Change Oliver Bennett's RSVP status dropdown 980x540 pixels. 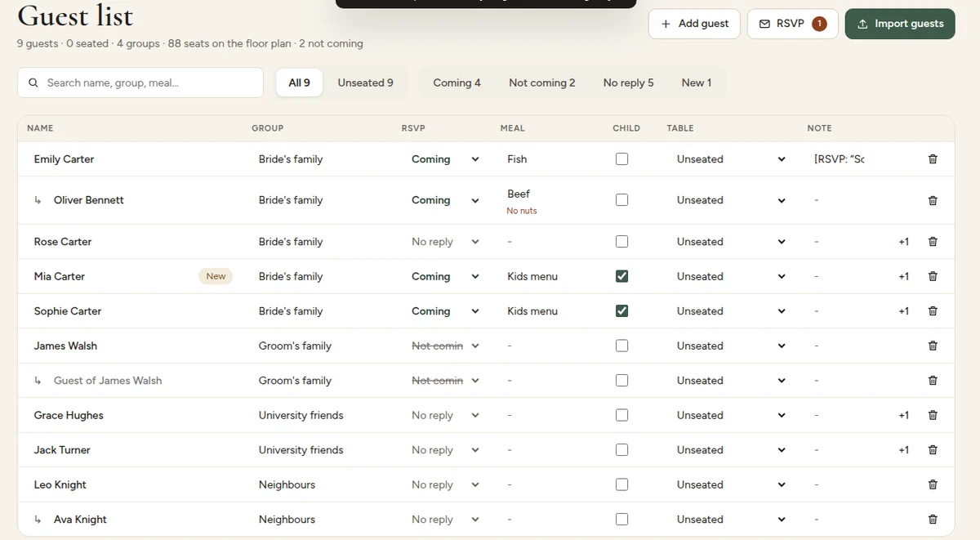tap(445, 200)
